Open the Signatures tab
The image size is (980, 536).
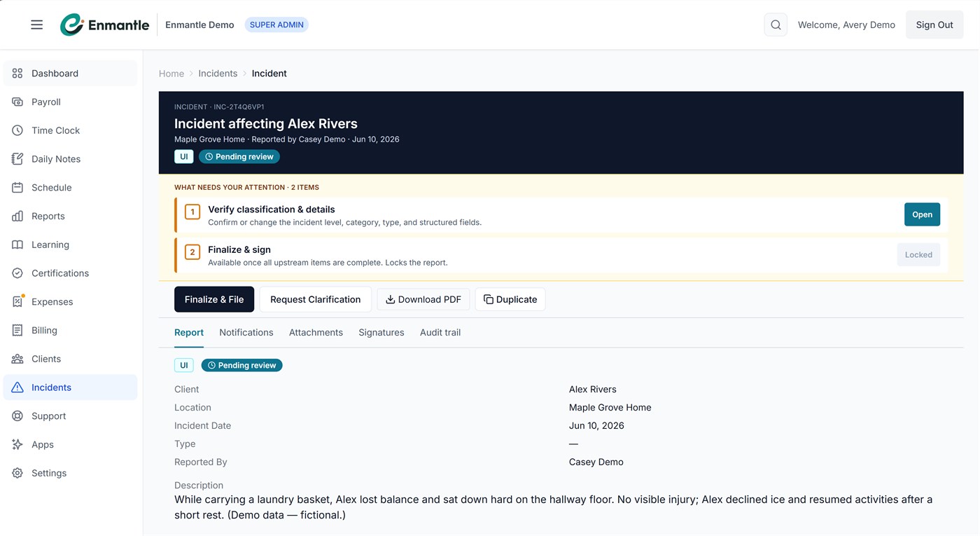381,332
